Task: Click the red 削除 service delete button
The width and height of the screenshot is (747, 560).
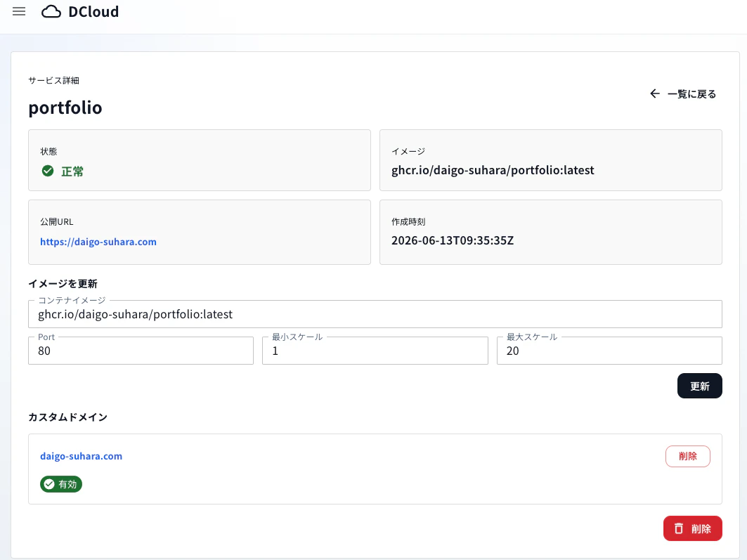Action: coord(692,528)
